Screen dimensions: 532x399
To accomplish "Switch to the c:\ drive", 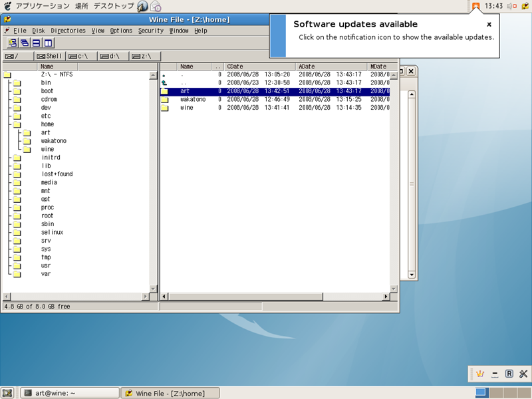I will coord(81,56).
